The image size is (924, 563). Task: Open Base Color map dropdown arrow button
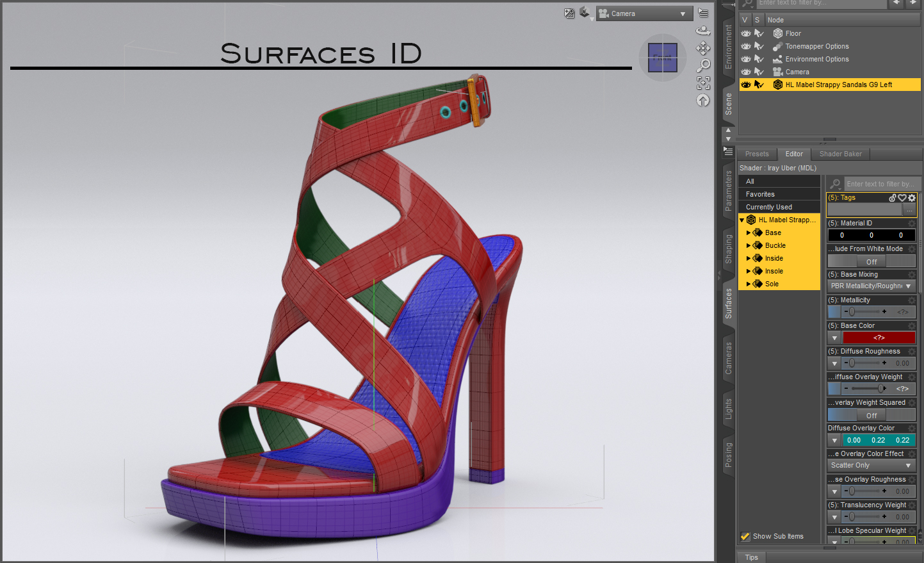coord(834,338)
